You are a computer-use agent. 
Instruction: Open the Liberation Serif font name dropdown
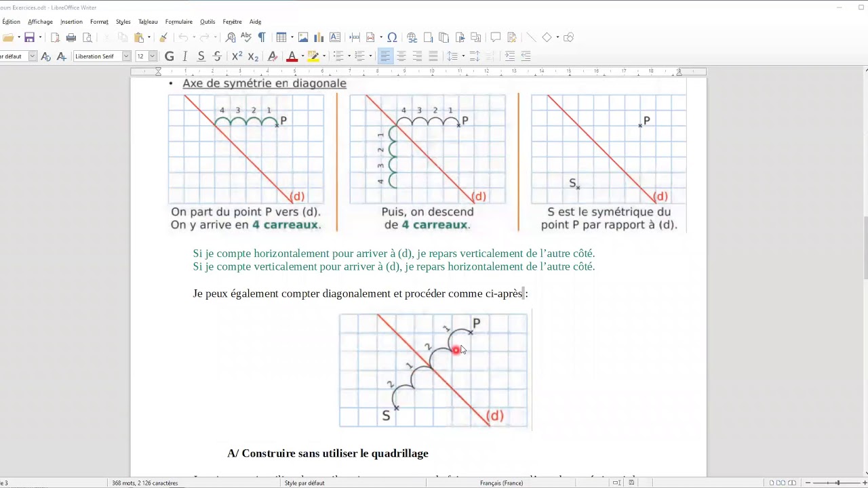pos(126,56)
